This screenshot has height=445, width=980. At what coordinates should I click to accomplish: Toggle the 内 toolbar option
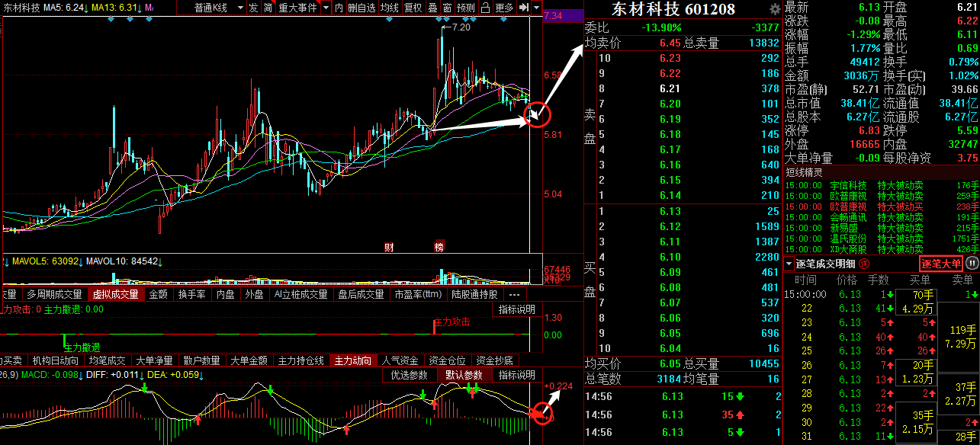click(x=339, y=8)
